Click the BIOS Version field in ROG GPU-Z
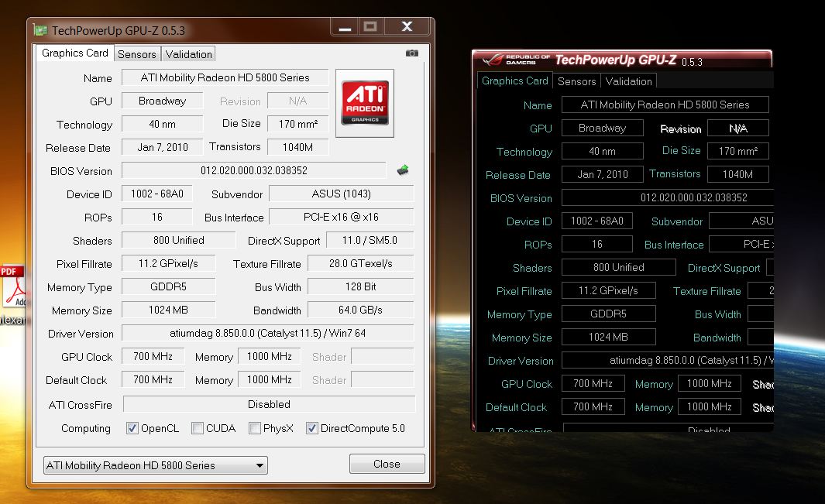This screenshot has width=825, height=504. [668, 197]
